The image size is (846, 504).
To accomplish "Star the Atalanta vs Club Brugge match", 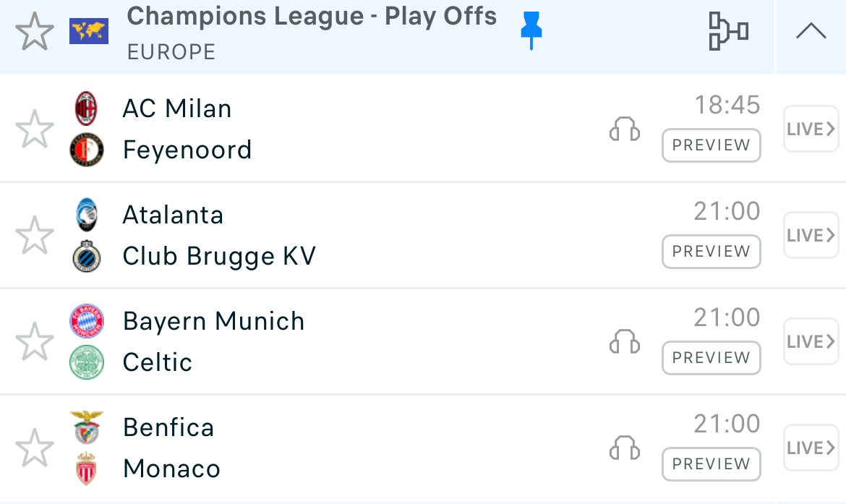I will (35, 236).
